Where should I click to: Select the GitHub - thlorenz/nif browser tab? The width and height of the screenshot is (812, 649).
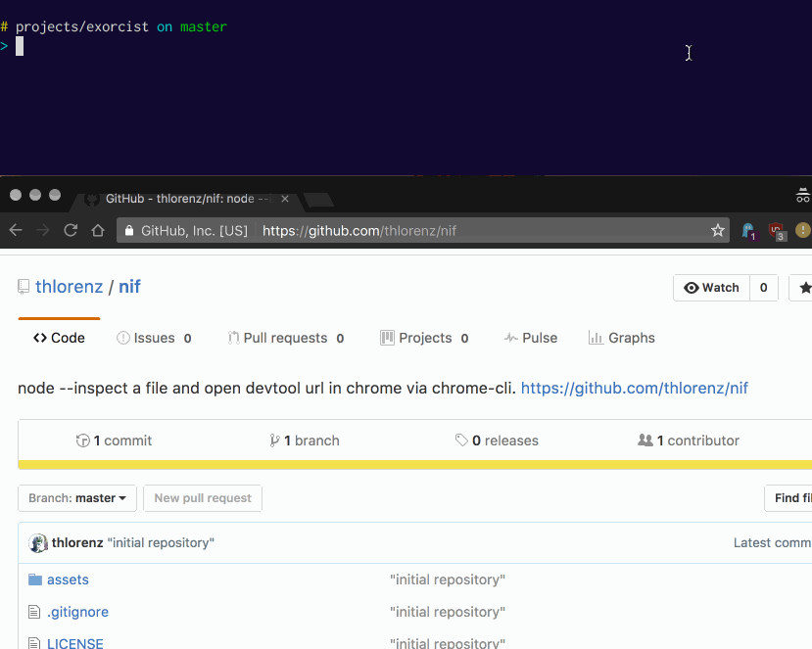186,199
